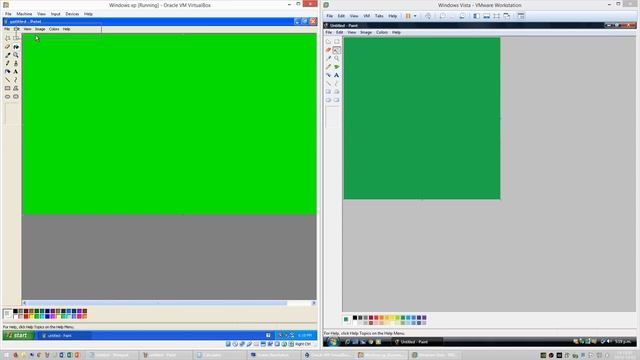Image resolution: width=640 pixels, height=360 pixels.
Task: Select the Eraser tool in Vista Paint
Action: coord(328,50)
